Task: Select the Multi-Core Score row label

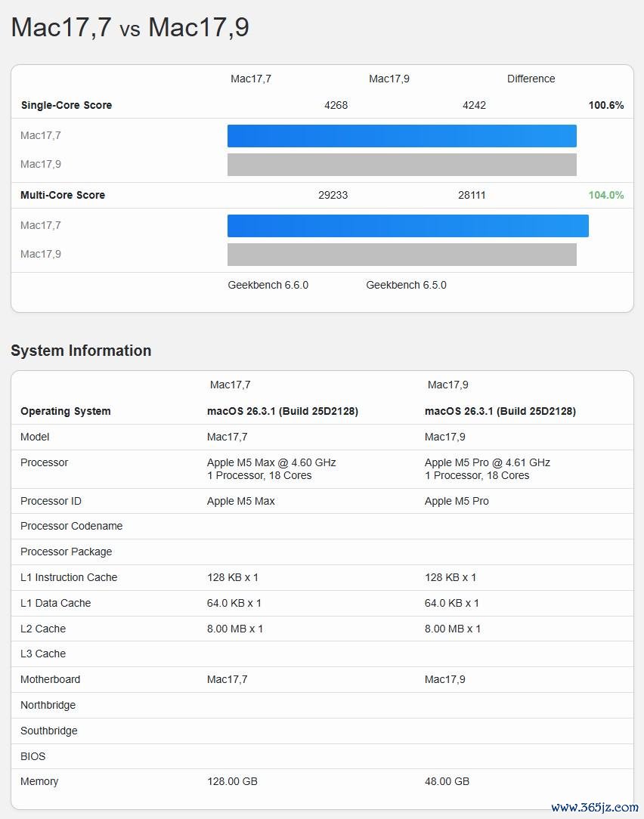Action: [63, 195]
